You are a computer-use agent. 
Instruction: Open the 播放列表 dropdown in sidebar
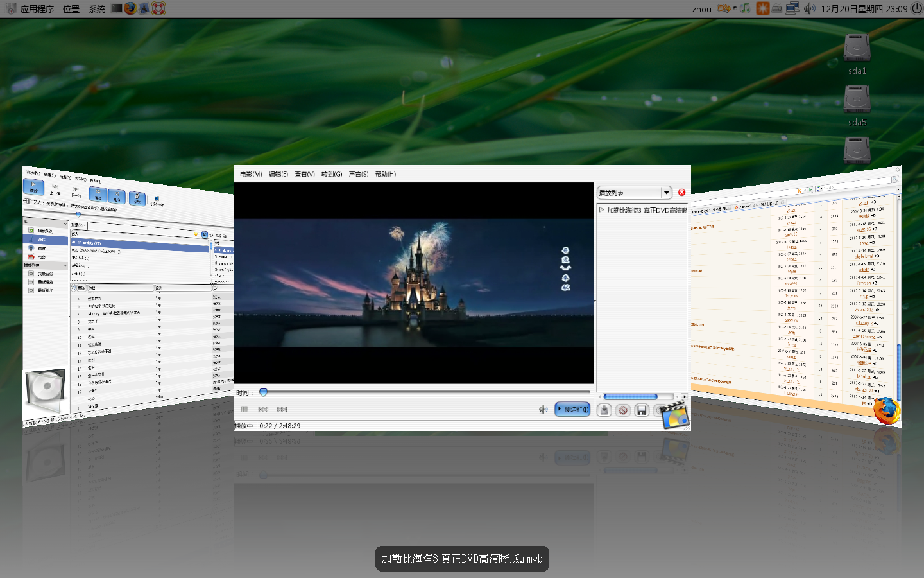tap(634, 193)
